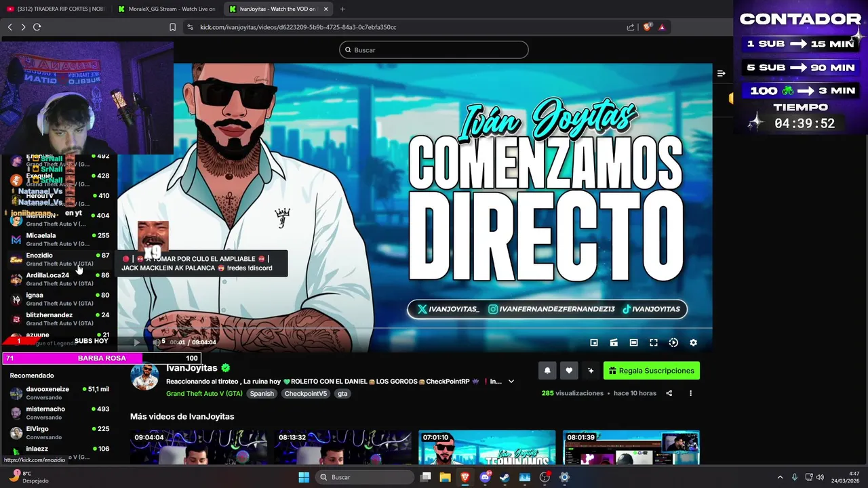Viewport: 868px width, 488px height.
Task: Click the sparkle icon beside the heart
Action: (591, 371)
